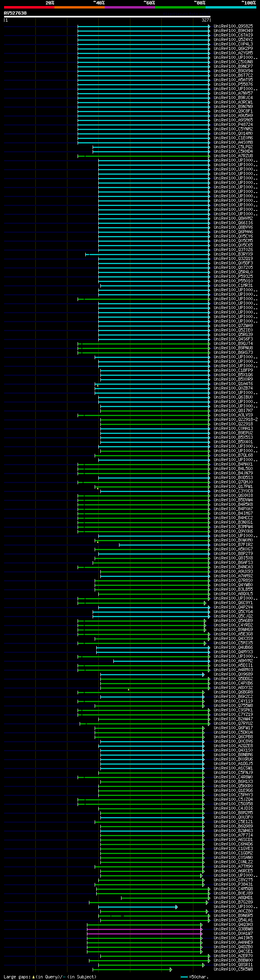Select hit label UniRef100_Q17PW1
This screenshot has height=980, width=260.
pos(233,486)
